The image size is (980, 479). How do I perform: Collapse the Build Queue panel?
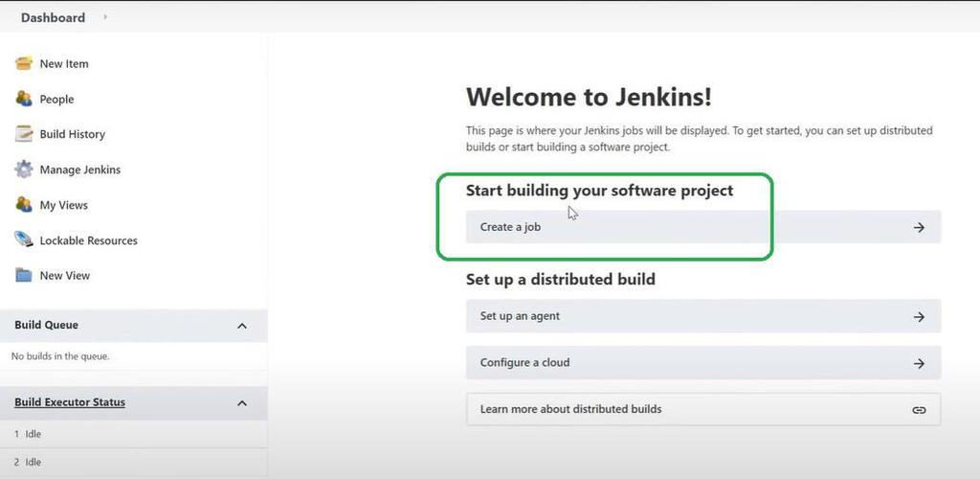pos(242,326)
